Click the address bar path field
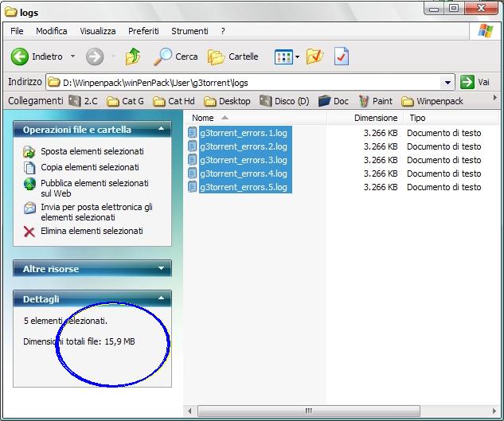 coord(244,83)
